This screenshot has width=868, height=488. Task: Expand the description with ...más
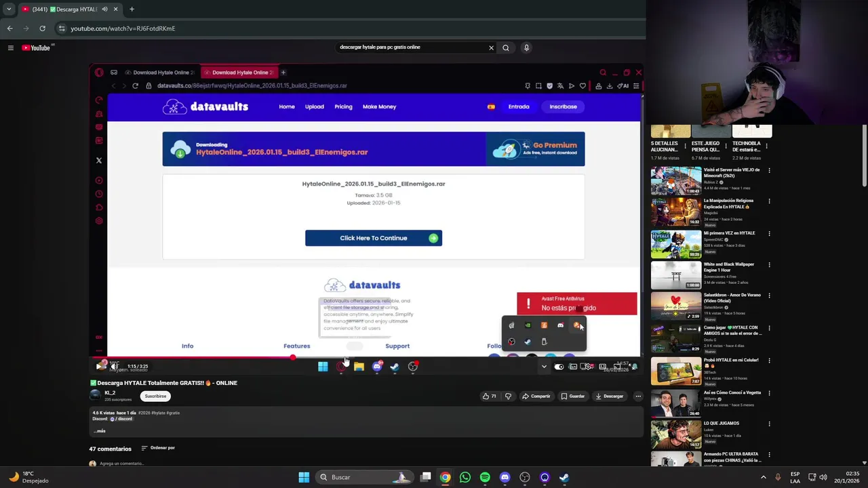click(x=100, y=431)
